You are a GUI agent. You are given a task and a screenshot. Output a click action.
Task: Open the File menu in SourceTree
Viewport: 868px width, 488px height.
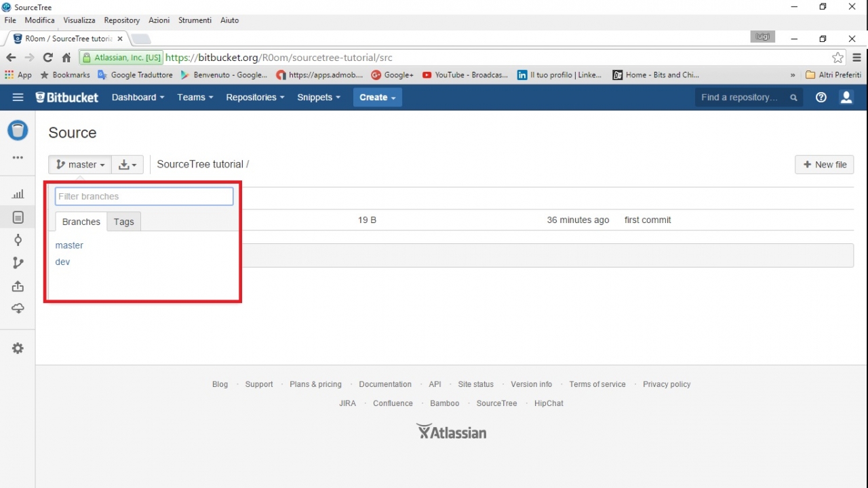click(x=9, y=20)
